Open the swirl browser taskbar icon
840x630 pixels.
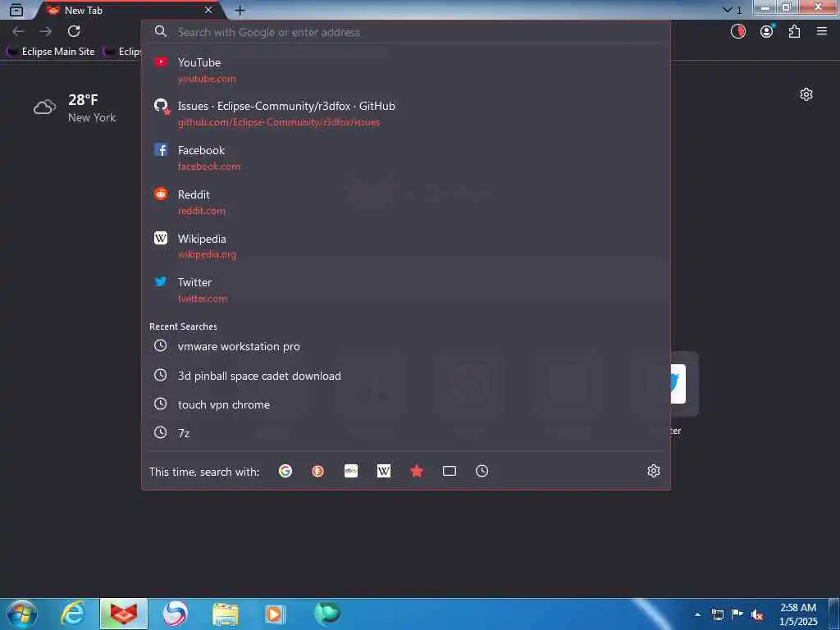pos(176,614)
